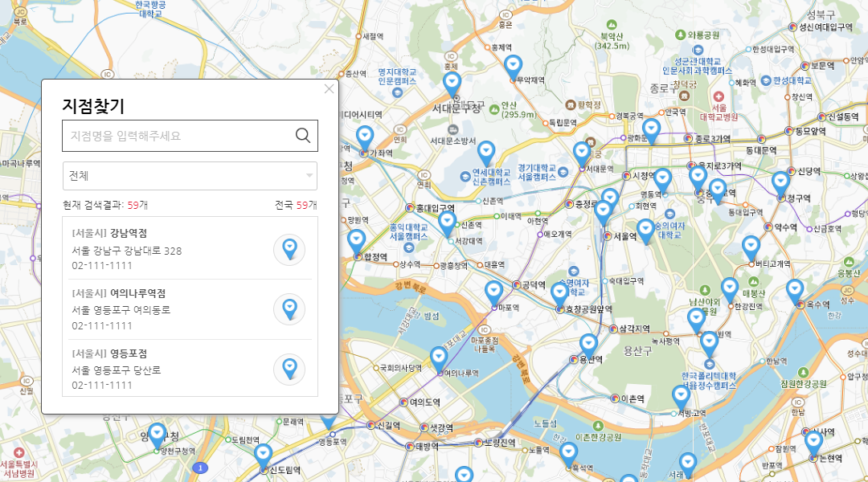
Task: Click the 삼각지역 station label on map
Action: pos(634,329)
